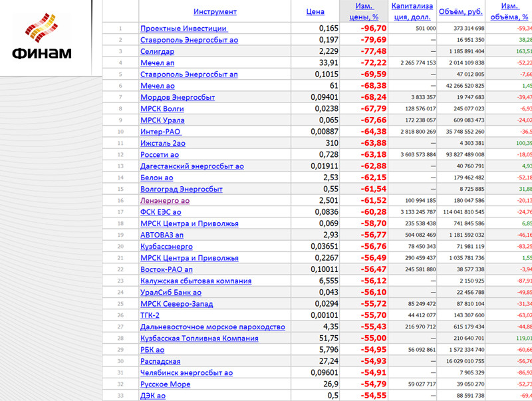Sort by Изм. объёма, % header

point(511,11)
